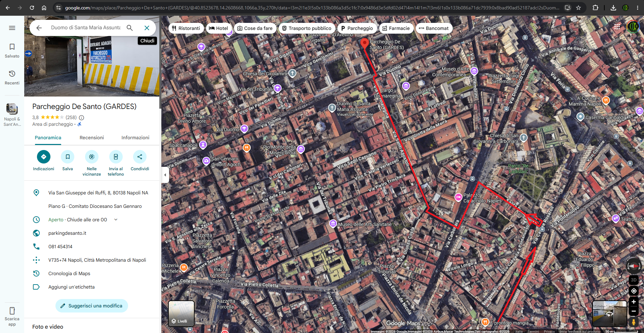Select the Farmacie filter chip
Image resolution: width=644 pixels, height=333 pixels.
(x=396, y=28)
